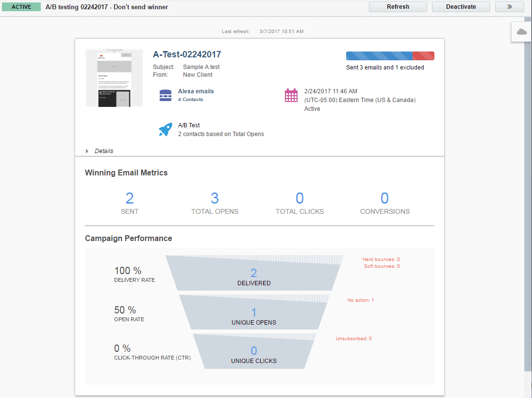Click the A/B Test label
532x398 pixels.
189,125
